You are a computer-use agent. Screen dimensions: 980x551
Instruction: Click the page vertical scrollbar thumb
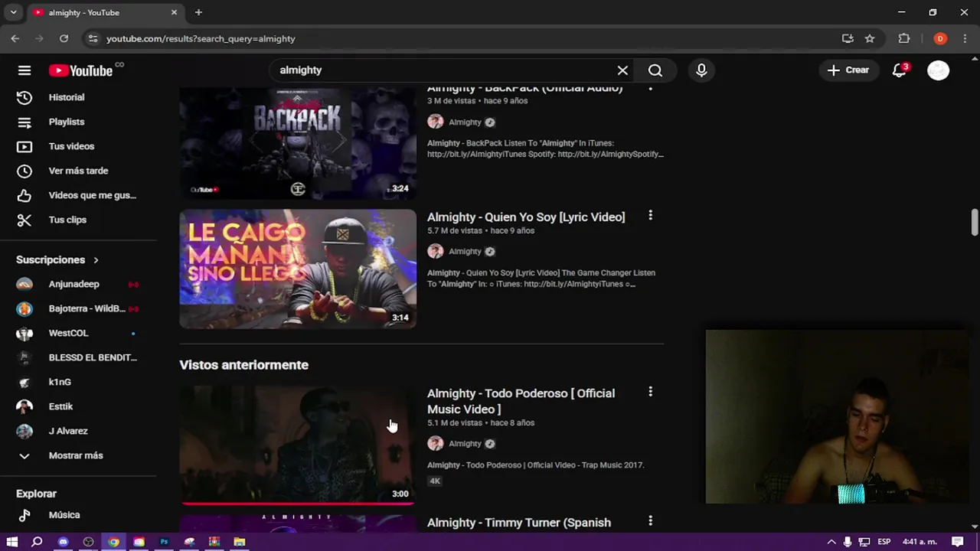point(975,222)
